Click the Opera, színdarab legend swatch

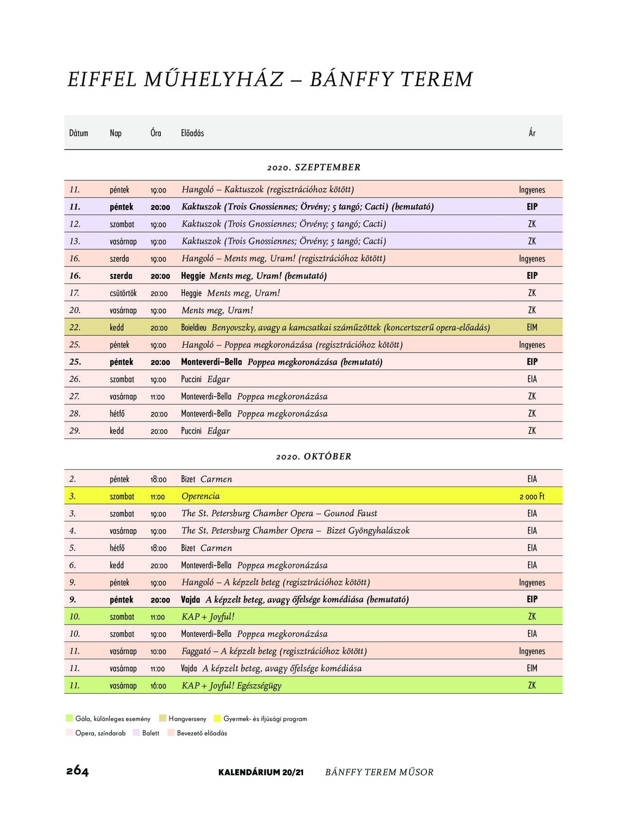click(69, 733)
